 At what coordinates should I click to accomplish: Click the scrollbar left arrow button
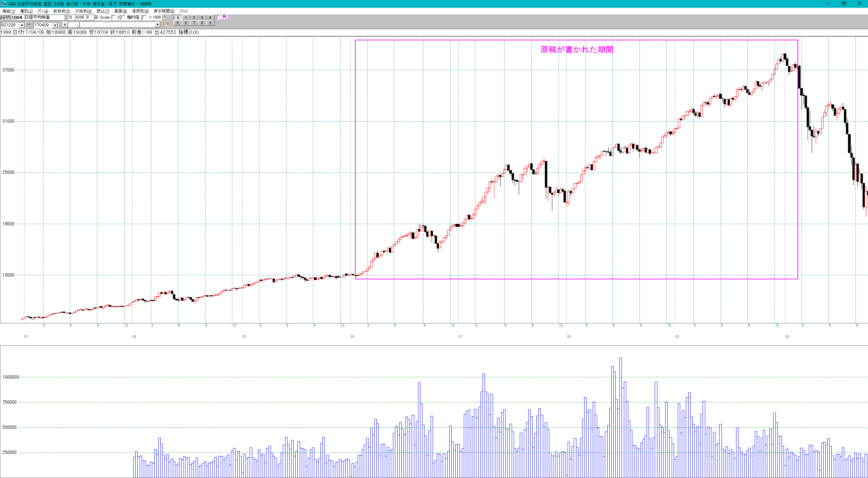(65, 25)
